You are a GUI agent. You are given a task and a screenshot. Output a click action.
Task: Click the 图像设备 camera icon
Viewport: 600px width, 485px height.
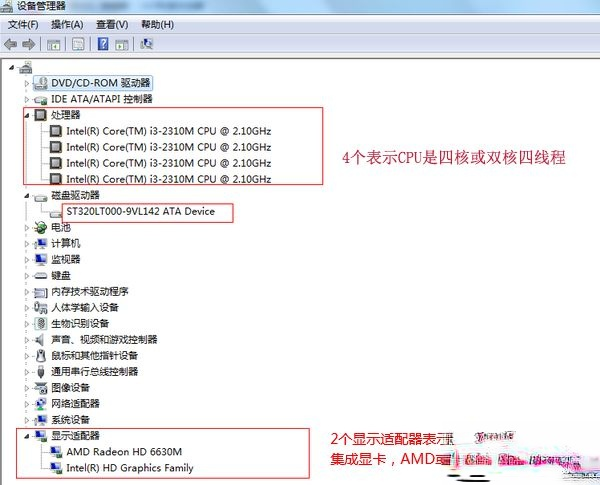(41, 387)
